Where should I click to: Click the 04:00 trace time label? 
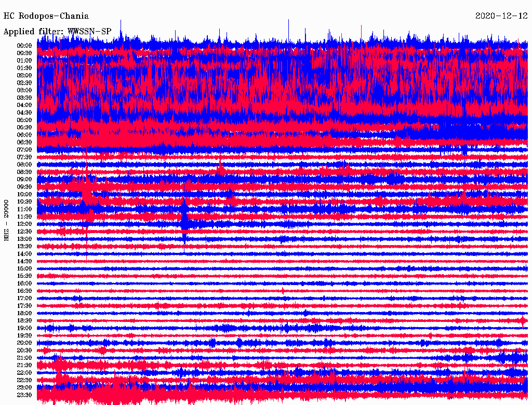point(24,105)
